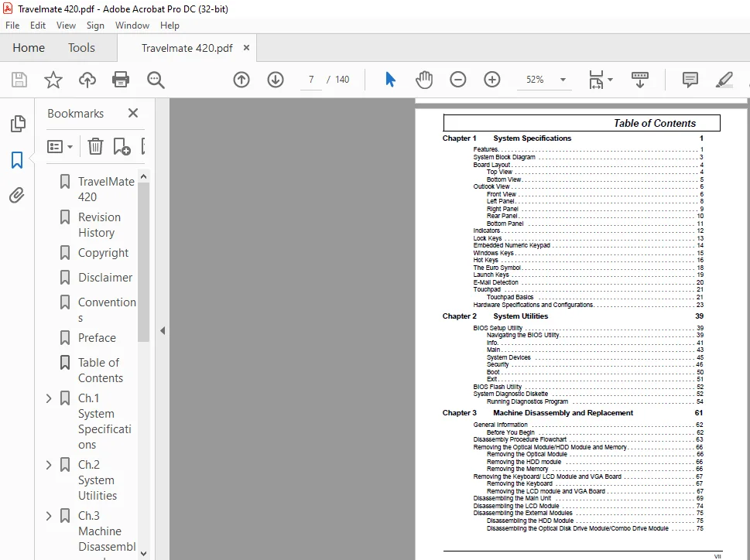Add a new bookmark
Image resolution: width=750 pixels, height=560 pixels.
point(122,146)
